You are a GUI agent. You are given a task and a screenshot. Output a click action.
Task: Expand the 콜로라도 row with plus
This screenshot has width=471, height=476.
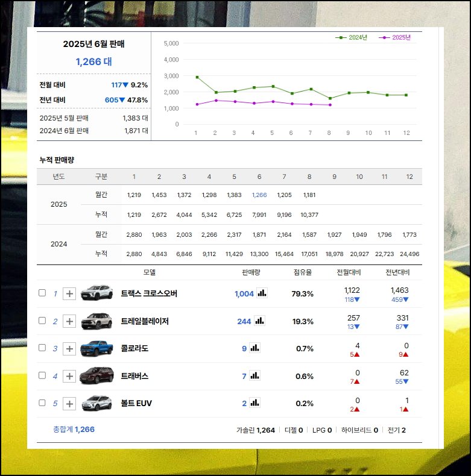pyautogui.click(x=69, y=348)
